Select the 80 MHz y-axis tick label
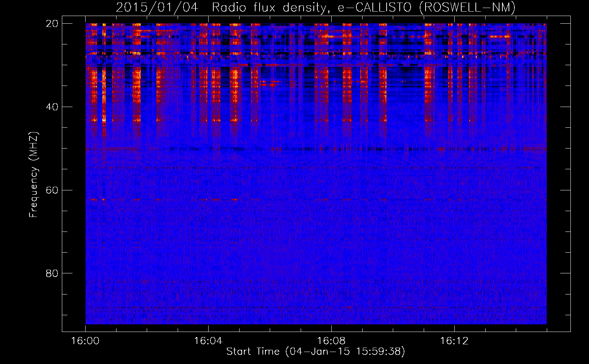Screen dimensions: 589x364 coord(52,273)
